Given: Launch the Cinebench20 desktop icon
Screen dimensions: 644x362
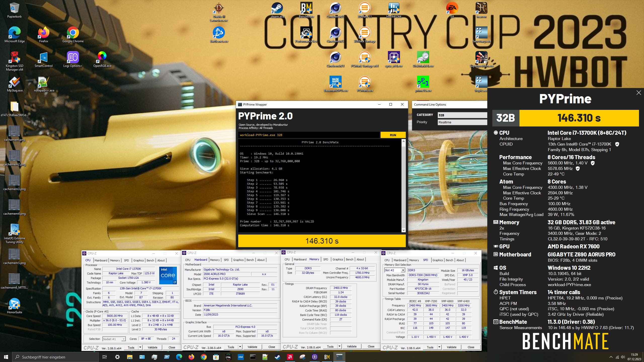Looking at the screenshot, I should pos(335,10).
